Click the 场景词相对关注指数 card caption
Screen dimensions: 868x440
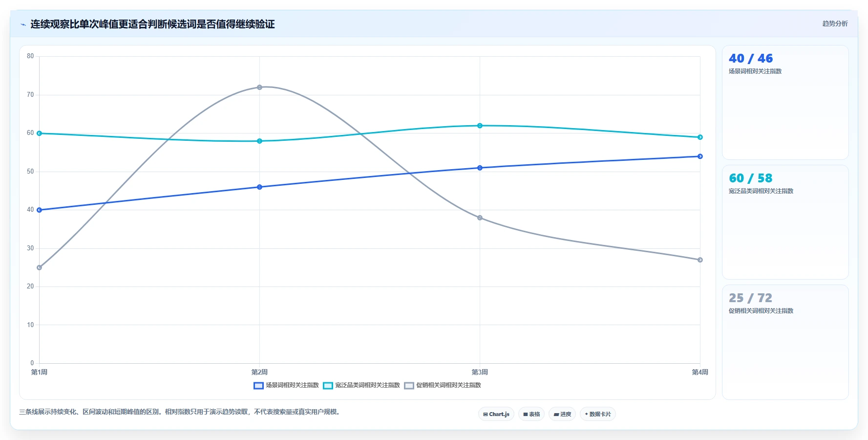coord(755,71)
